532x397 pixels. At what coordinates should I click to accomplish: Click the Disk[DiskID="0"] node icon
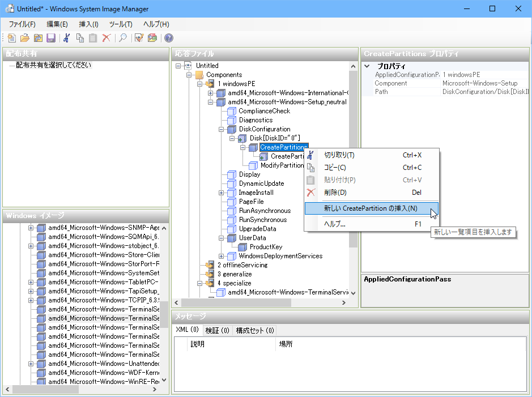[x=242, y=138]
